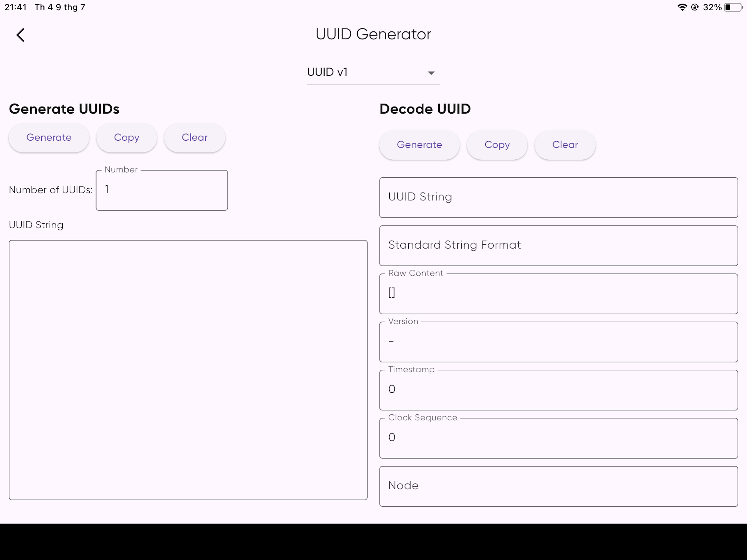Click Generate under Decode UUID
This screenshot has width=747, height=560.
(419, 145)
